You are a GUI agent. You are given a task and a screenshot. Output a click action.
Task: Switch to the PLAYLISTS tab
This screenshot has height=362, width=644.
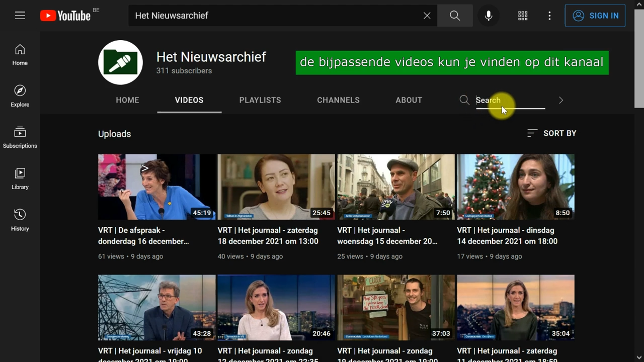(260, 100)
